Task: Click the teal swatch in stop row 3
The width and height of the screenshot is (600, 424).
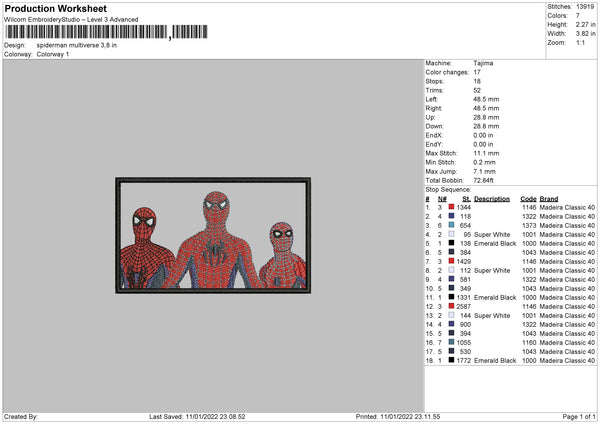Action: tap(452, 225)
